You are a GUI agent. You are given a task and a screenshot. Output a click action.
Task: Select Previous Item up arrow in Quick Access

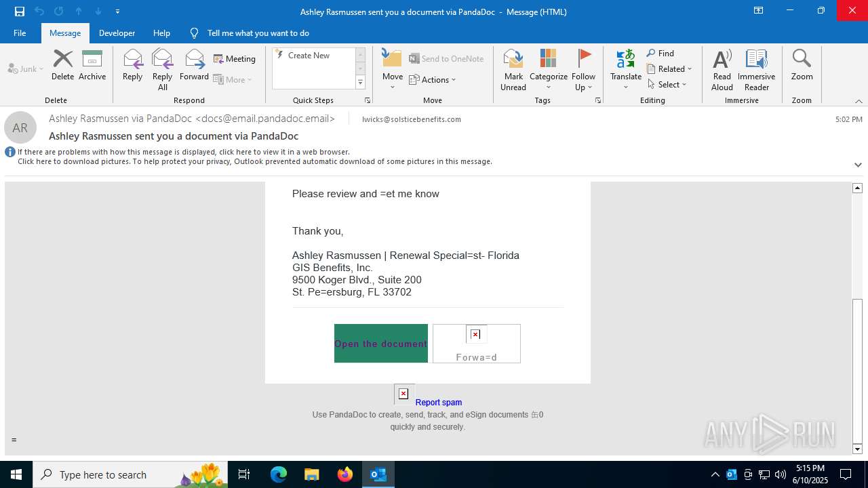coord(79,12)
